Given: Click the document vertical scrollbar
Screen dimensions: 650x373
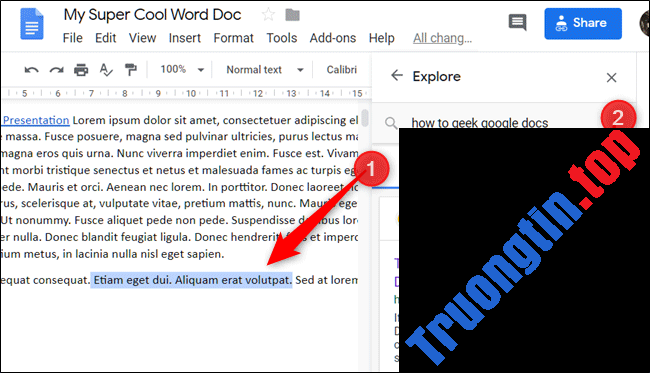Looking at the screenshot, I should [x=365, y=118].
